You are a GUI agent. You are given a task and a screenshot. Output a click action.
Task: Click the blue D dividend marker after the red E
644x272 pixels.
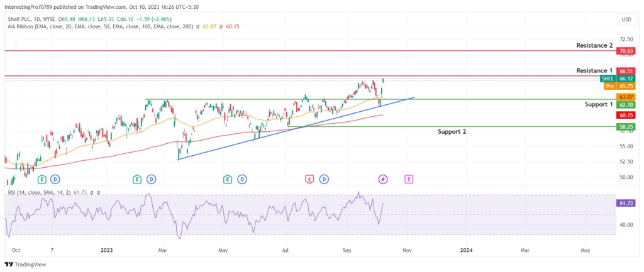point(324,179)
